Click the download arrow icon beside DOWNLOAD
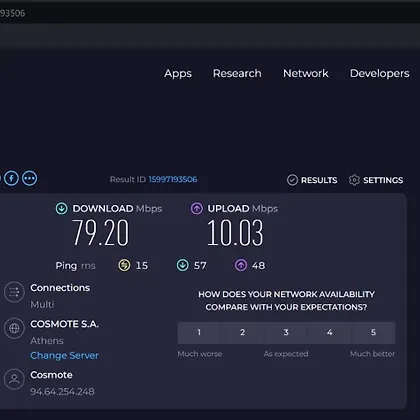 (62, 208)
